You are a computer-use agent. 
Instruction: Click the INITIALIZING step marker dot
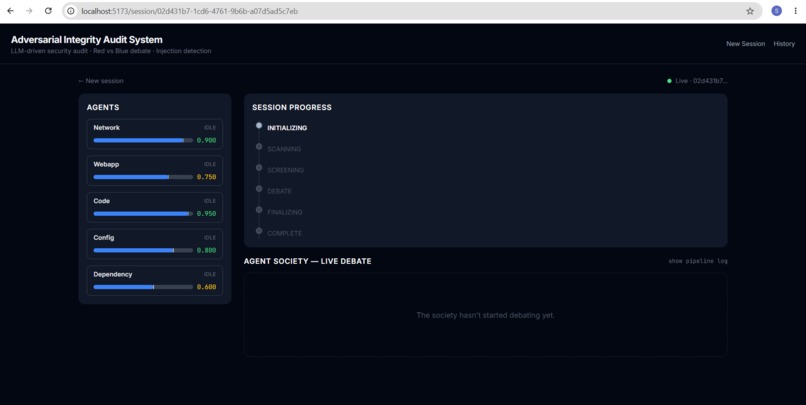[259, 125]
